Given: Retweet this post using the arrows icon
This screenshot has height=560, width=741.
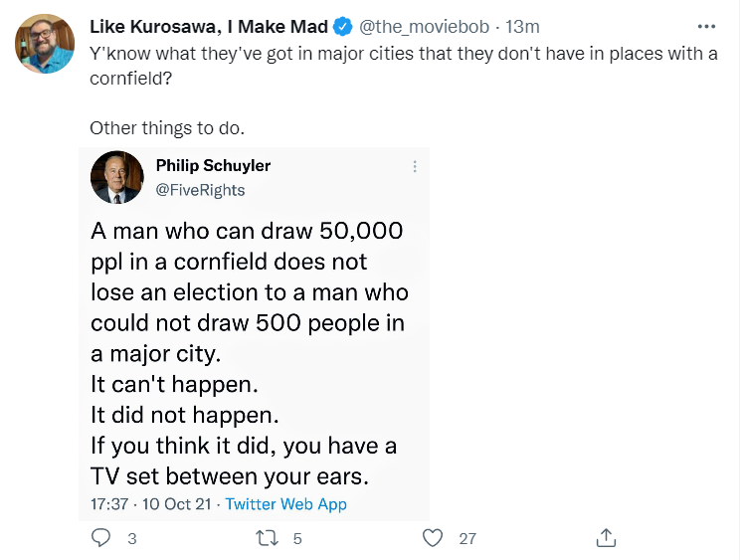Looking at the screenshot, I should point(267,538).
